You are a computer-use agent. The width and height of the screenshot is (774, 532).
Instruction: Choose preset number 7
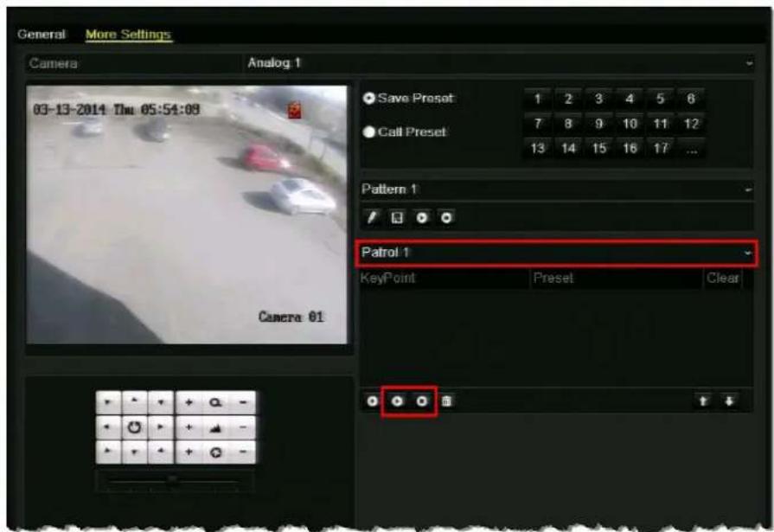tap(538, 124)
